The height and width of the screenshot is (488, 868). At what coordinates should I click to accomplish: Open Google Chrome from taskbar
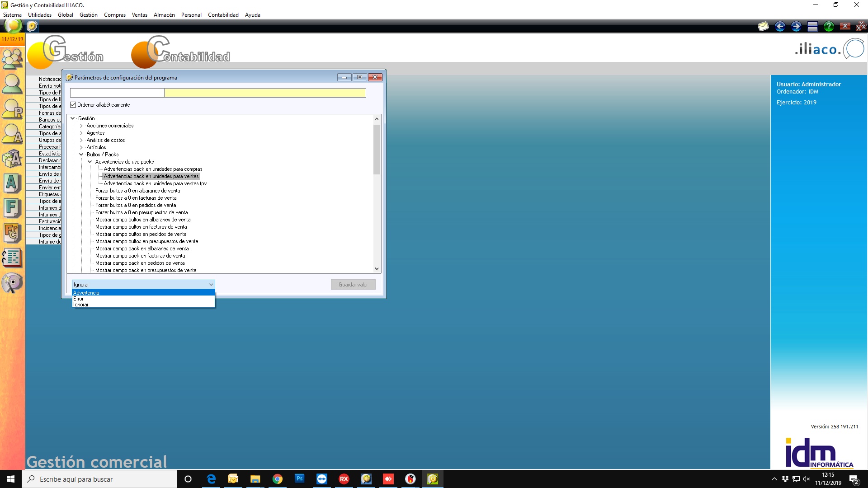coord(278,479)
